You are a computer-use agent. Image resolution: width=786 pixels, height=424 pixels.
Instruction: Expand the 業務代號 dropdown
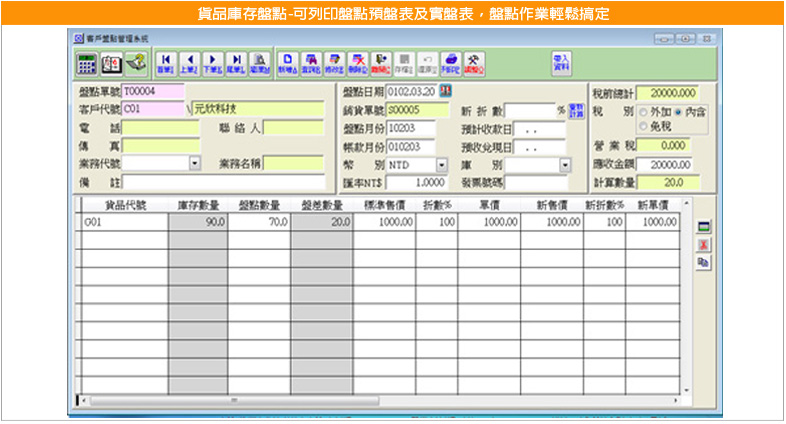194,163
